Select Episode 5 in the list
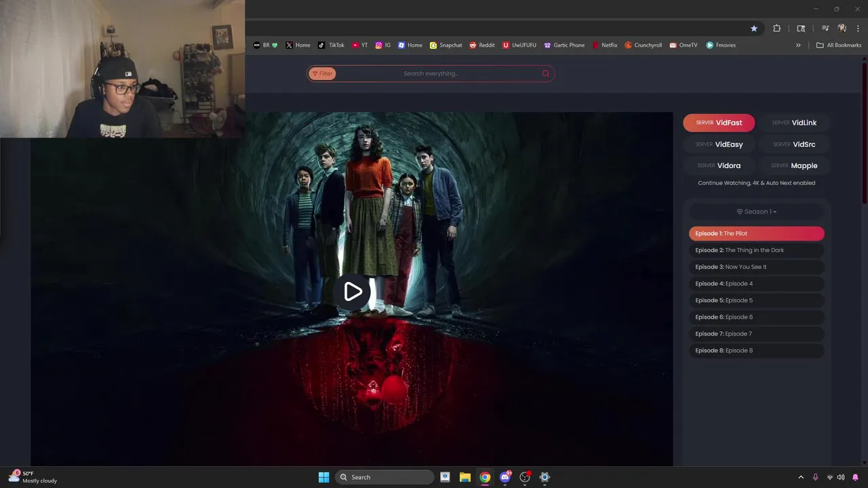Image resolution: width=868 pixels, height=488 pixels. 757,300
